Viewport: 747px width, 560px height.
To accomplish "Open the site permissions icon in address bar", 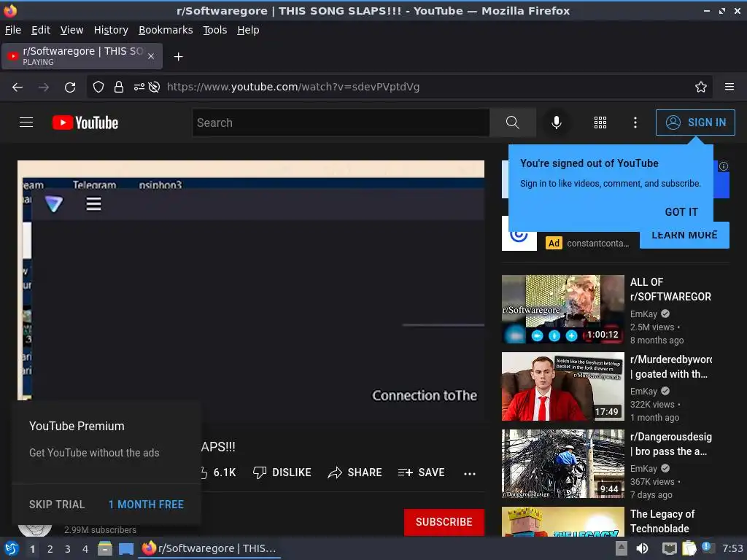I will [139, 87].
